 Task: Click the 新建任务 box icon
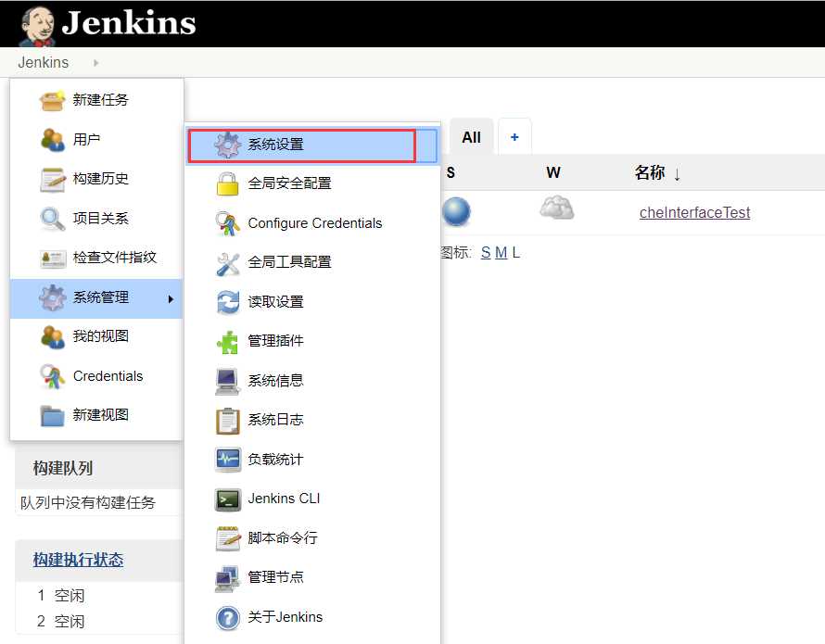[52, 100]
